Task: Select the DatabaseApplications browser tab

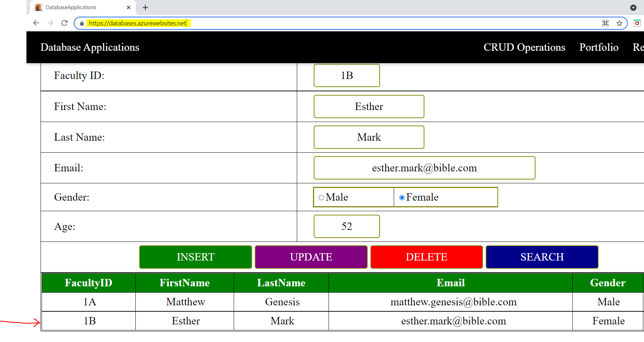Action: pyautogui.click(x=83, y=7)
